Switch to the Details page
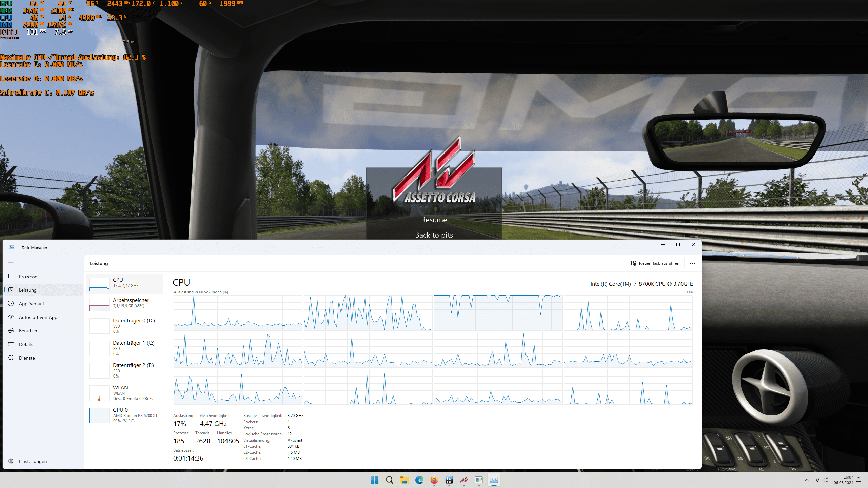This screenshot has height=488, width=868. coord(43,344)
